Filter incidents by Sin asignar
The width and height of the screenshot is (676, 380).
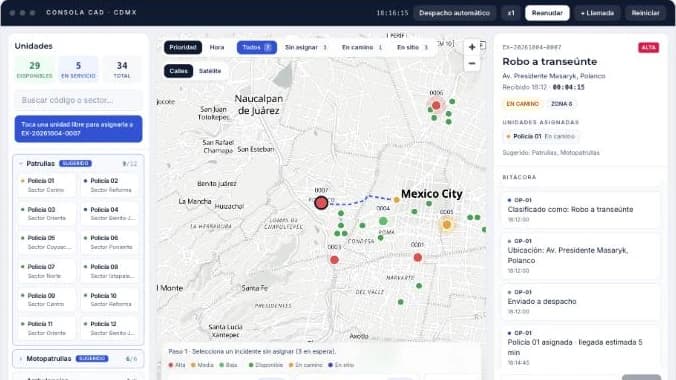coord(306,47)
